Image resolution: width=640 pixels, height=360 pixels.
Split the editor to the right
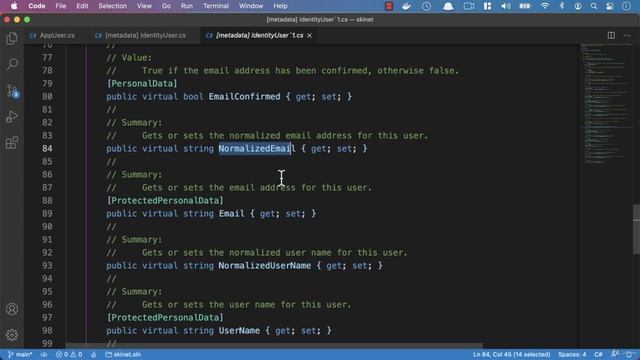click(611, 36)
